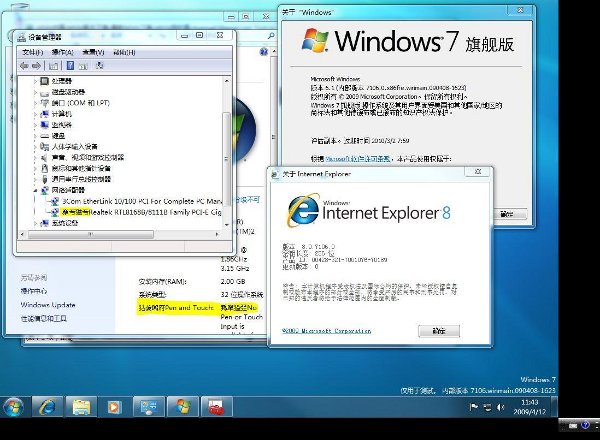
Task: Expand the 端口 (COM 和 LPT) node arrow
Action: [x=35, y=103]
